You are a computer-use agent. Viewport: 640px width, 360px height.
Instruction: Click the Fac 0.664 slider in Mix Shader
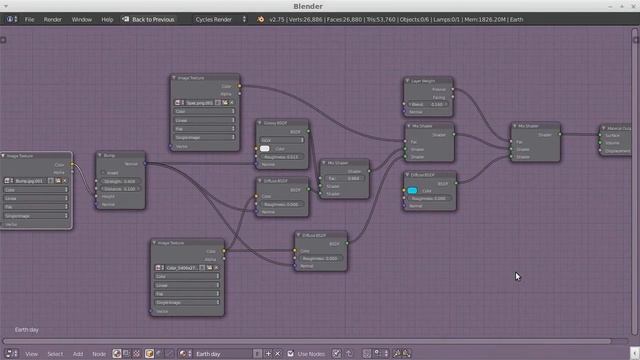[344, 178]
